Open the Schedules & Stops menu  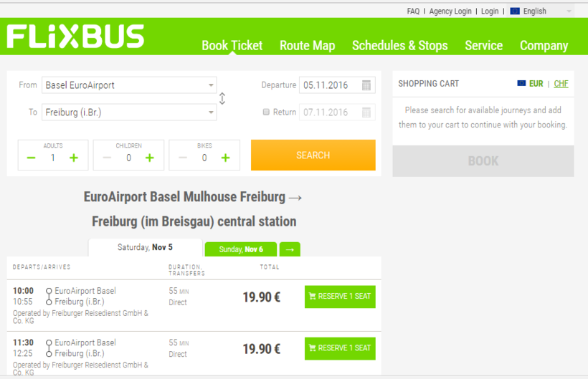pos(399,45)
